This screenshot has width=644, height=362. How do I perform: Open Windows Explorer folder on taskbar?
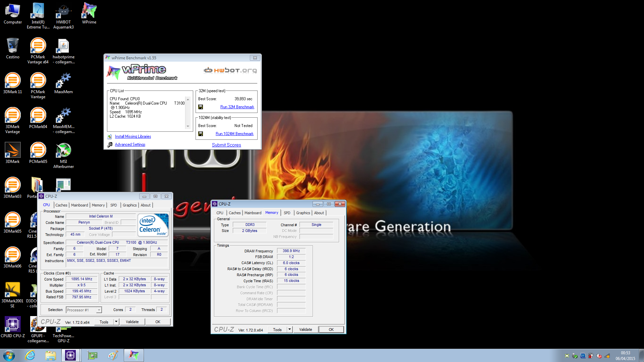pyautogui.click(x=50, y=355)
